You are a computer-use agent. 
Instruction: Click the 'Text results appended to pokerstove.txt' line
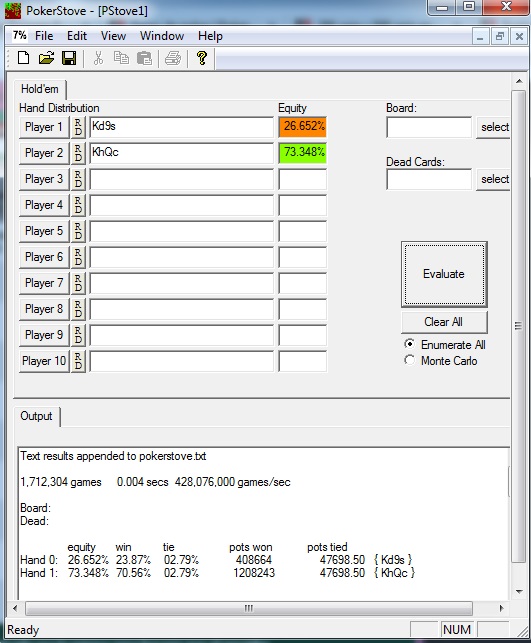pyautogui.click(x=113, y=456)
